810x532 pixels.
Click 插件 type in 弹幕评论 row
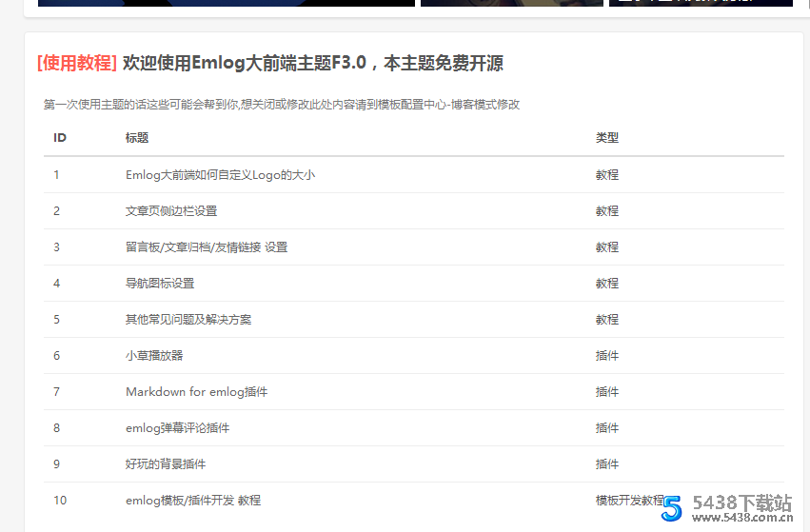click(607, 428)
